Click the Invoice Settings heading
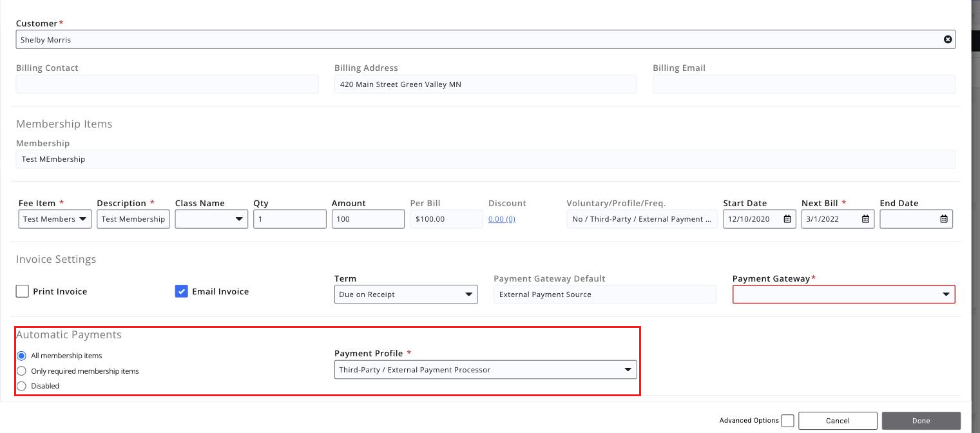This screenshot has width=980, height=433. point(56,259)
